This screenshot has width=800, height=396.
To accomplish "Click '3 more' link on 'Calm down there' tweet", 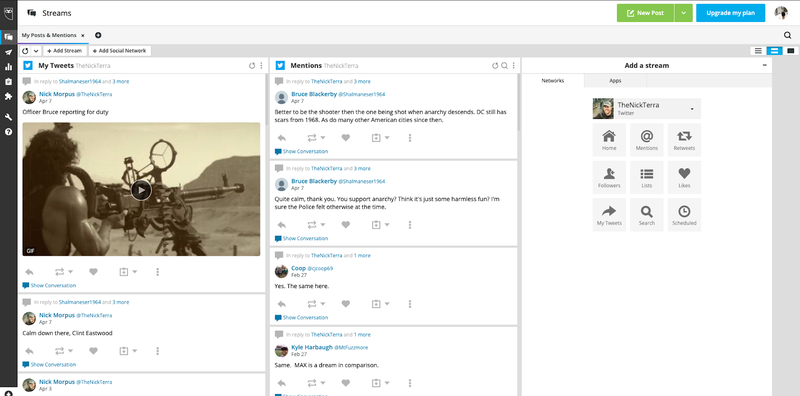I will coord(120,302).
